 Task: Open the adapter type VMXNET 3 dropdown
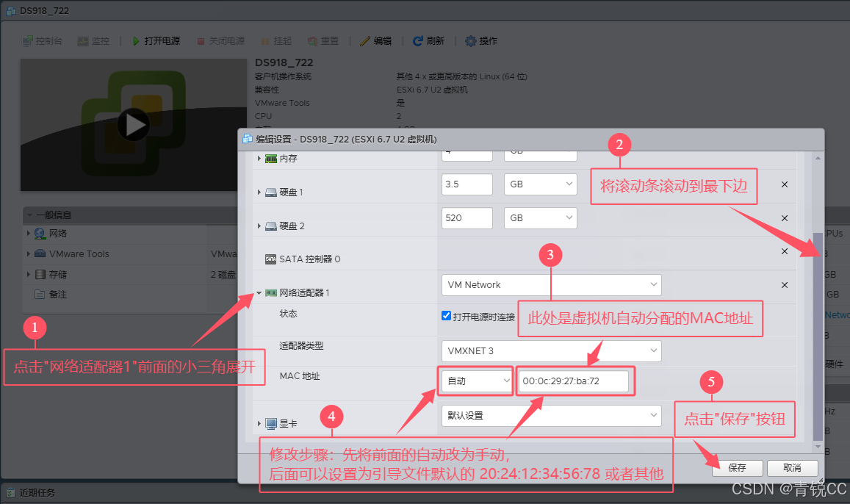pyautogui.click(x=551, y=351)
